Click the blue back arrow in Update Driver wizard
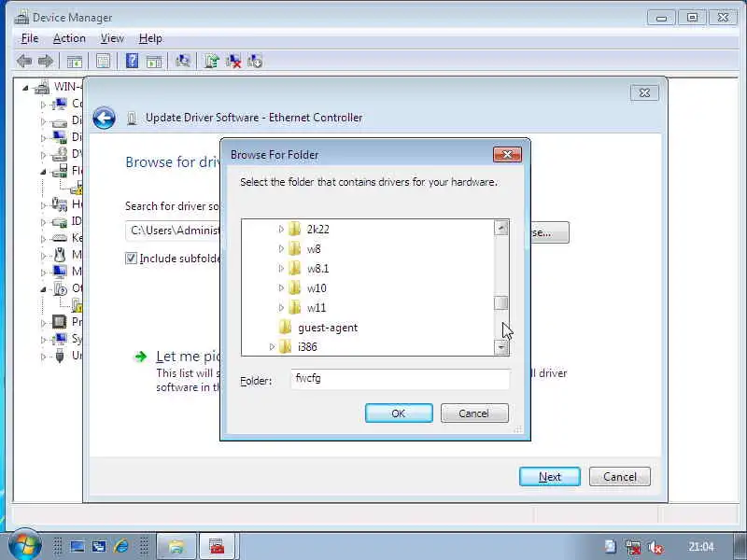This screenshot has width=747, height=560. pos(104,119)
